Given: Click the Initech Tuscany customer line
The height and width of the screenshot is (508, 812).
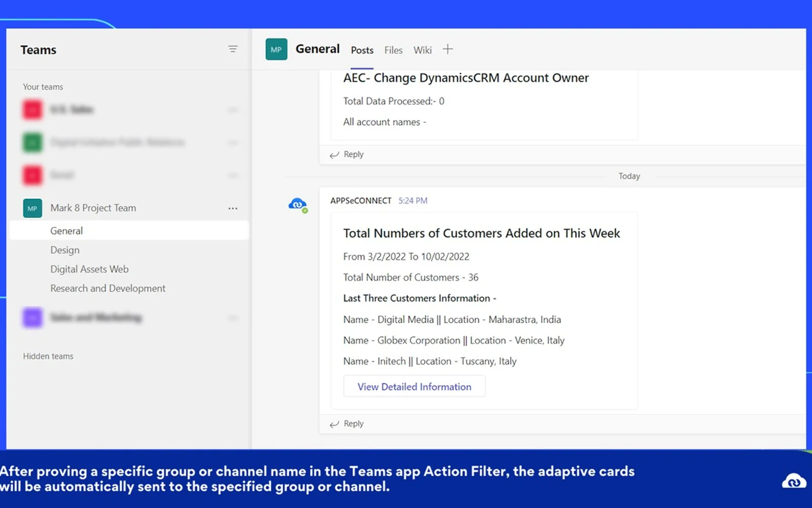Looking at the screenshot, I should pos(430,361).
